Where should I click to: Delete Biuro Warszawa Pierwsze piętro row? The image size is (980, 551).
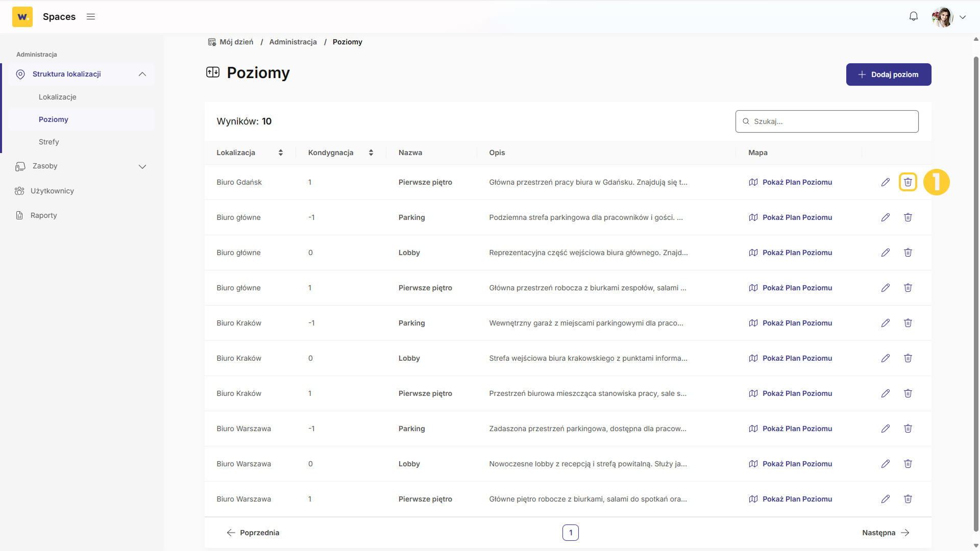point(908,499)
